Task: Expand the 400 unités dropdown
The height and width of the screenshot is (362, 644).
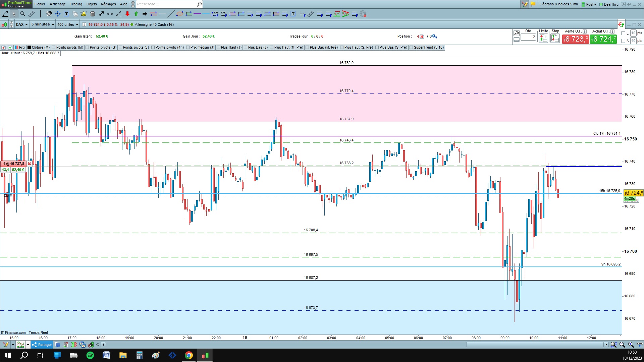Action: 67,24
